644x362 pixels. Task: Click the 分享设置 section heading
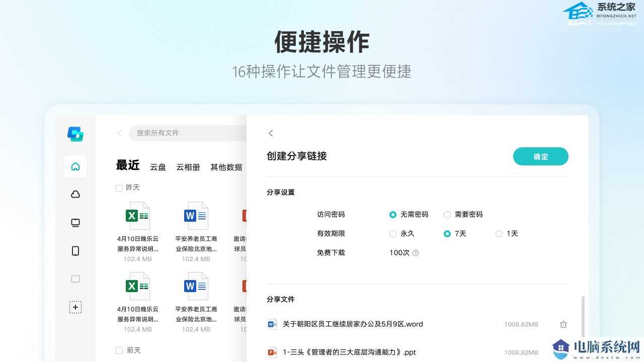[281, 193]
